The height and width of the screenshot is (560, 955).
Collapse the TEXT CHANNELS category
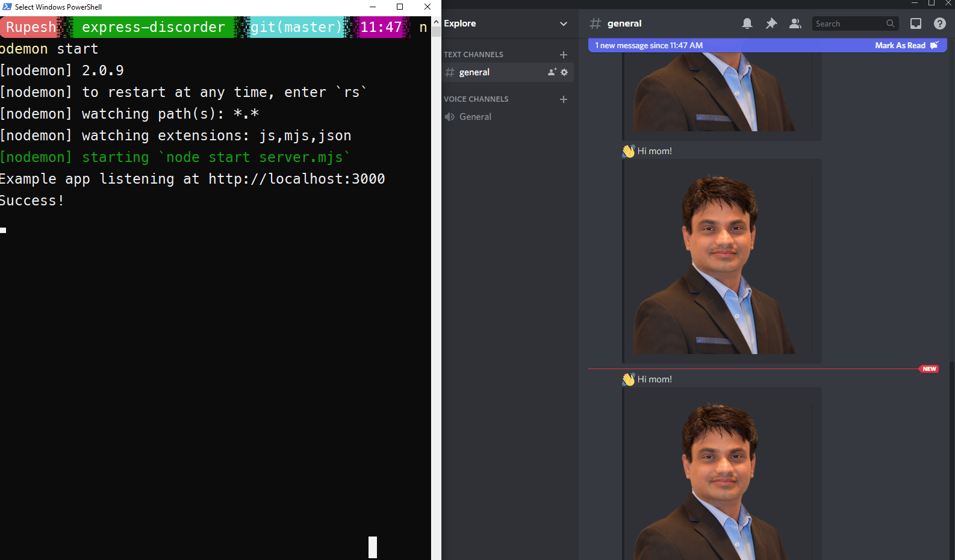473,55
